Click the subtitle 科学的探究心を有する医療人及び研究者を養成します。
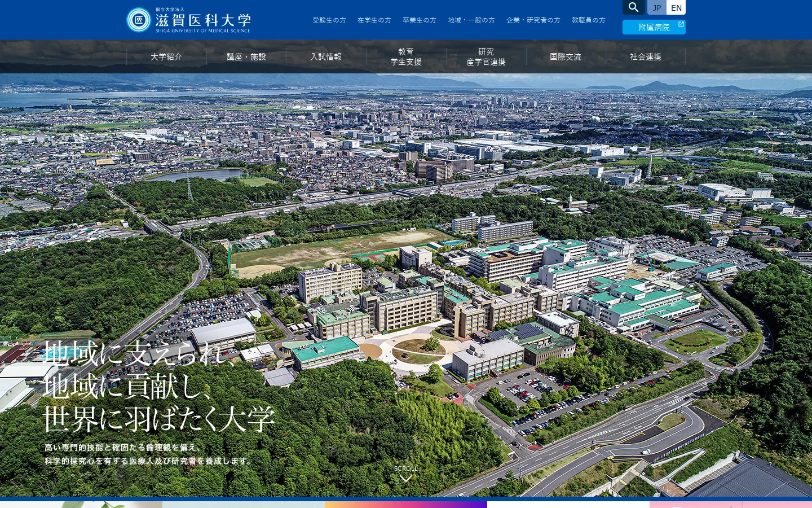 click(x=149, y=461)
